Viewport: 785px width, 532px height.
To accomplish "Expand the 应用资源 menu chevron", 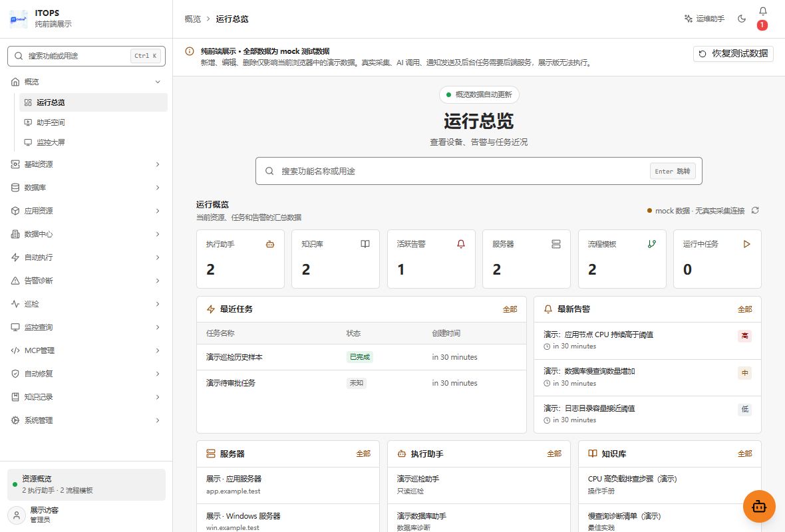I will pos(158,211).
